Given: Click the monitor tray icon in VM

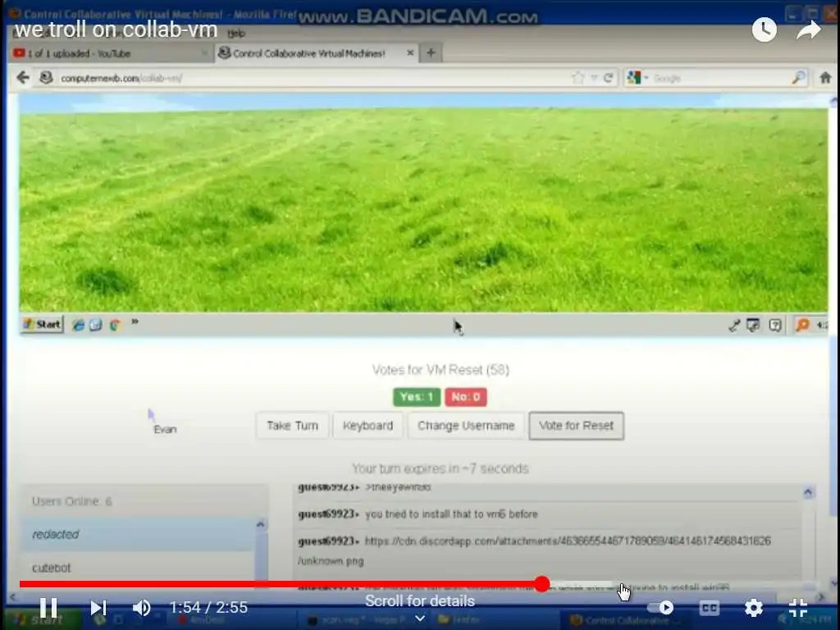Looking at the screenshot, I should (753, 325).
